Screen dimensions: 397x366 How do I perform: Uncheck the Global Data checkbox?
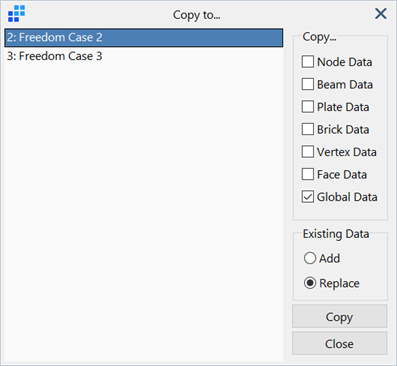[x=308, y=197]
